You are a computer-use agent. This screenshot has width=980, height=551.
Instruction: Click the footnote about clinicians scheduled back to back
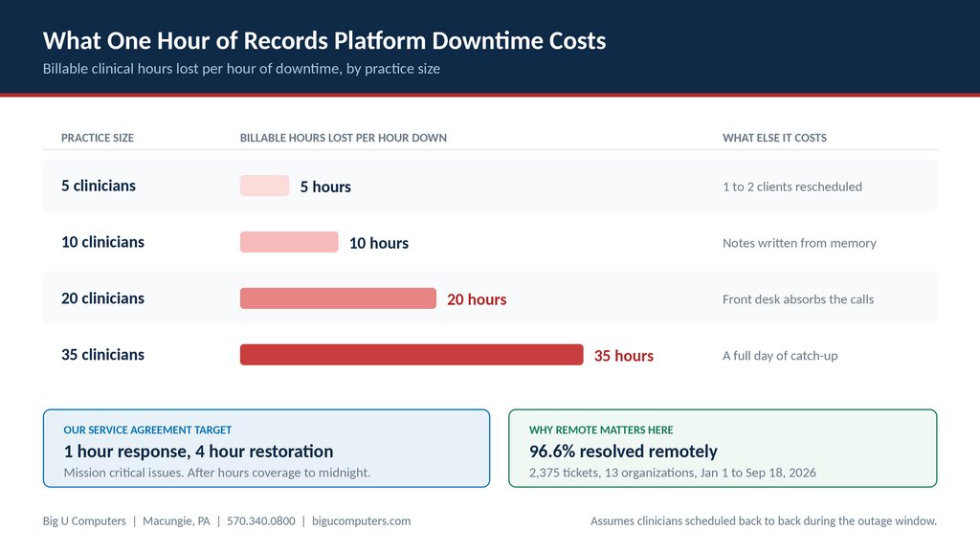[764, 520]
